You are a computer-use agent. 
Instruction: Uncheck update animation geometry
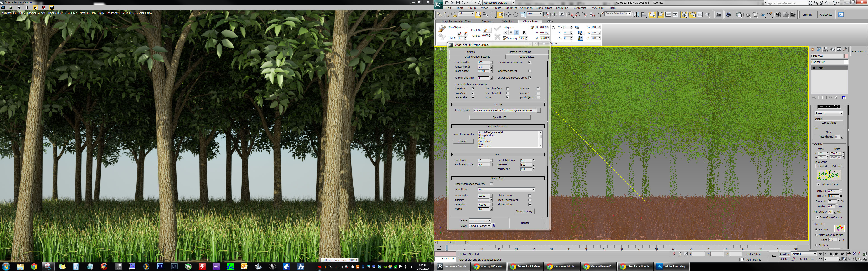(491, 184)
